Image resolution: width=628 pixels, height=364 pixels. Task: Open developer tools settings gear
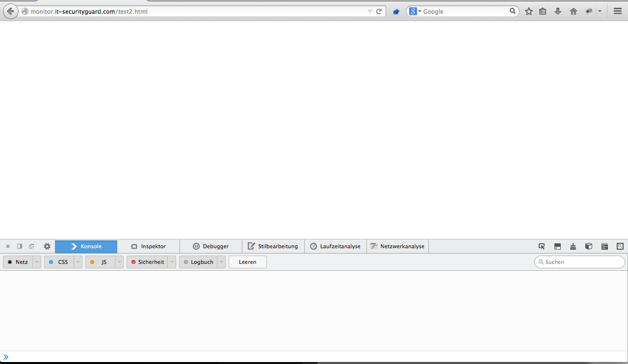click(x=47, y=246)
